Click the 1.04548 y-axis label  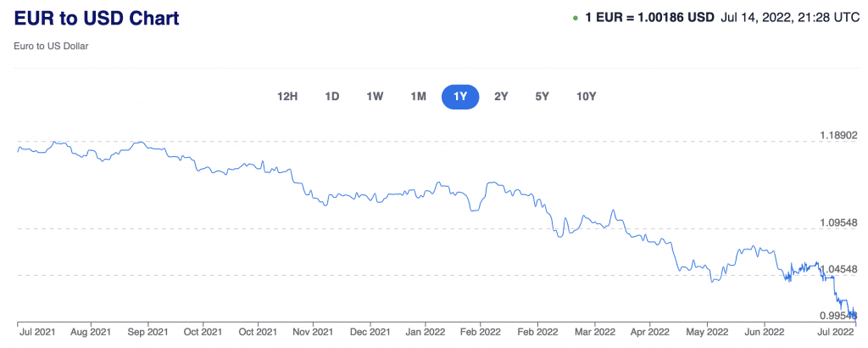pyautogui.click(x=837, y=269)
